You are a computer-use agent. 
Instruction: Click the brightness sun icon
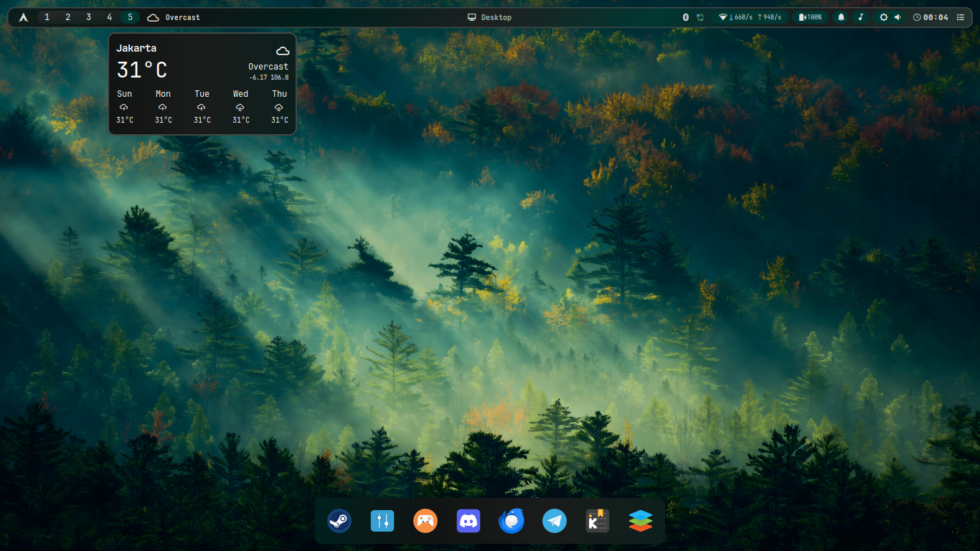(x=883, y=17)
